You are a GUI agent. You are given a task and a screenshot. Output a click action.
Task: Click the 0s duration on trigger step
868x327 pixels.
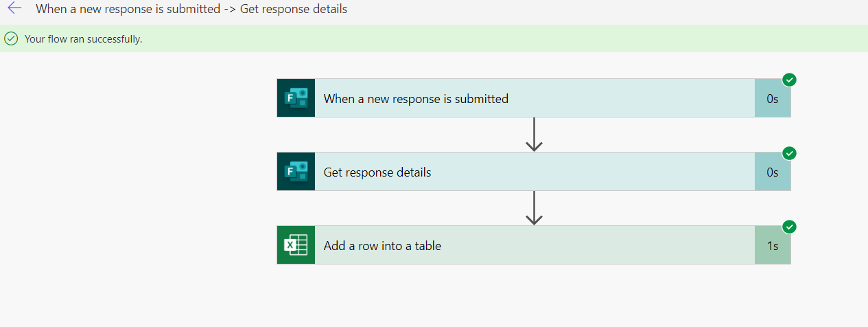(773, 98)
